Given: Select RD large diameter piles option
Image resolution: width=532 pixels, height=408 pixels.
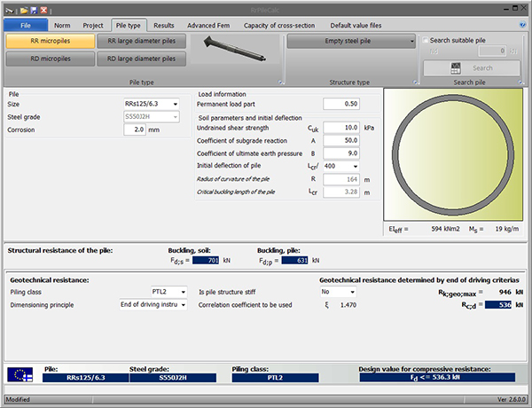Looking at the screenshot, I should [x=141, y=59].
